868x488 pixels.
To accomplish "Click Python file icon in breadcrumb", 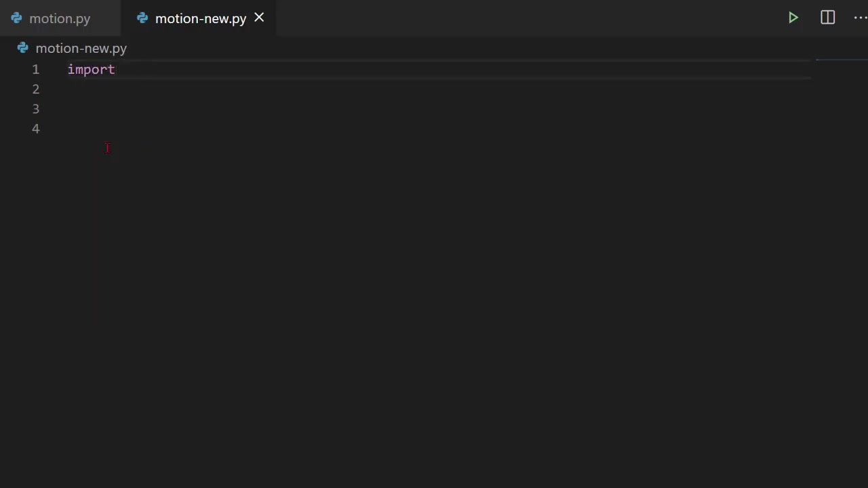I will (23, 48).
